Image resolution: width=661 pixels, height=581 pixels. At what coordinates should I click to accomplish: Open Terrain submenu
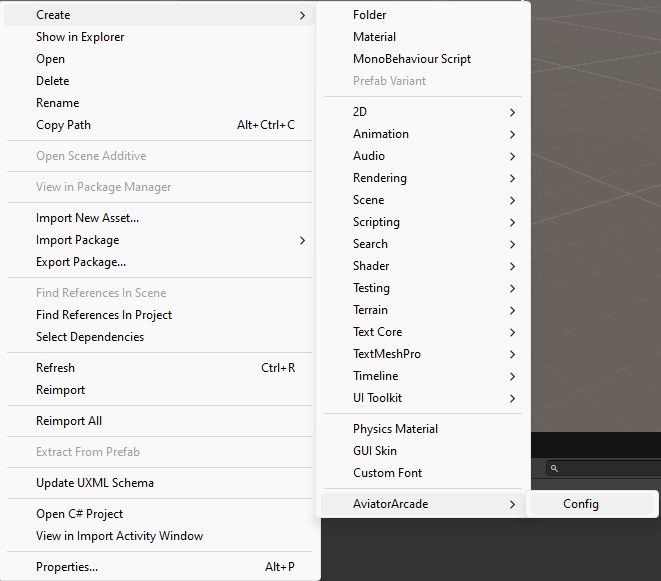[x=423, y=310]
